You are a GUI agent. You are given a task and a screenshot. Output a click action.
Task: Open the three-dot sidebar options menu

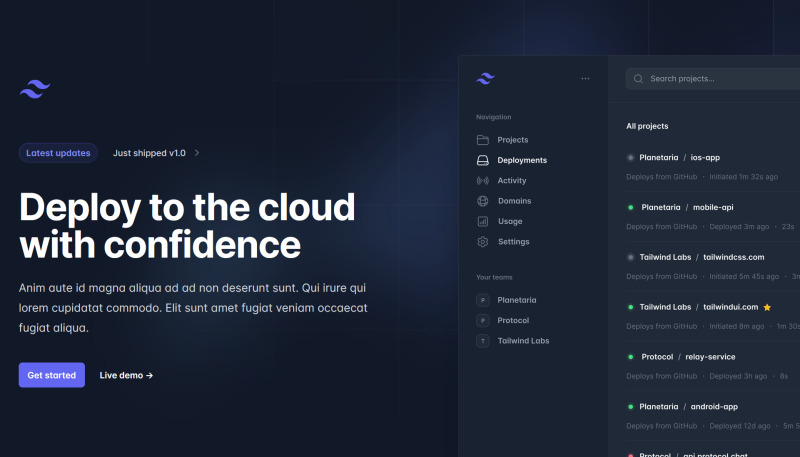[585, 78]
